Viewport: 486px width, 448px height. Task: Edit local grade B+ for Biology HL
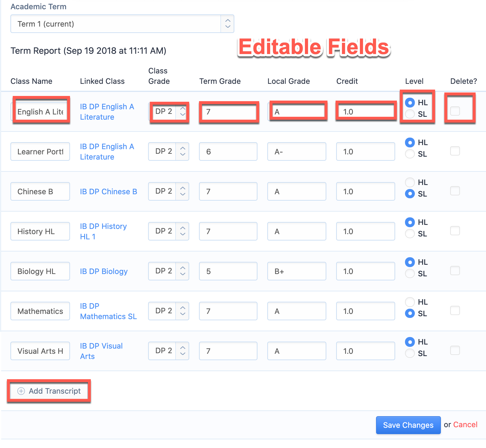pos(297,271)
